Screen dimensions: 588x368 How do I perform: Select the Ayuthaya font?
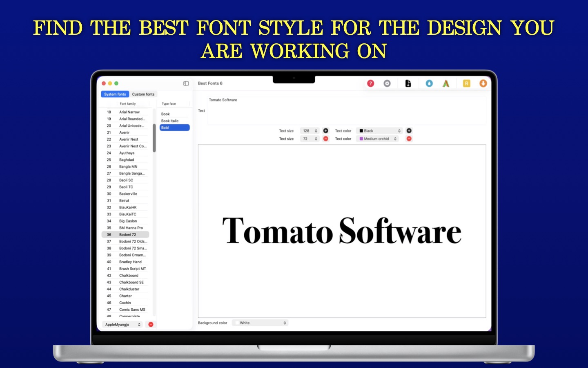[x=125, y=153]
